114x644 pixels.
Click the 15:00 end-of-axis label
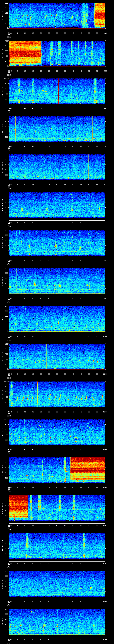pos(105,525)
